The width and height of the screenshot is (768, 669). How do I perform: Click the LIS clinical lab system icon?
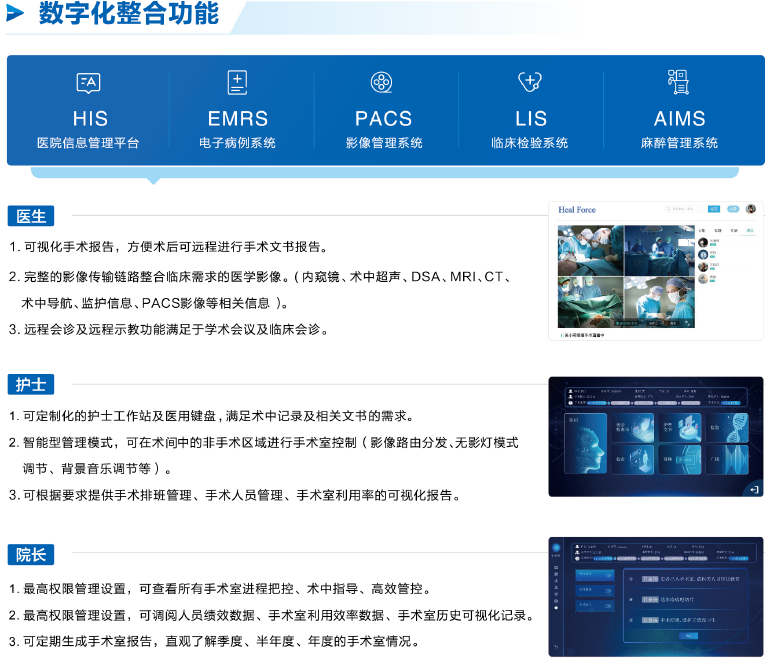[x=529, y=83]
